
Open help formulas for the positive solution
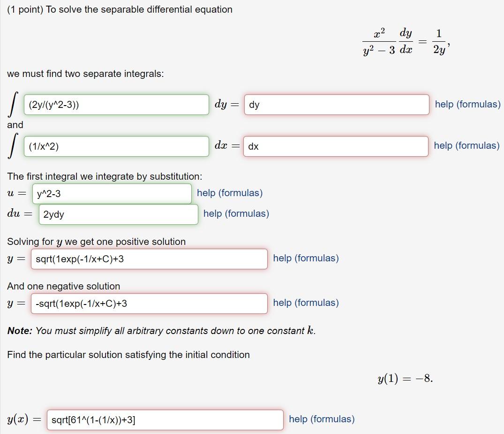(305, 258)
